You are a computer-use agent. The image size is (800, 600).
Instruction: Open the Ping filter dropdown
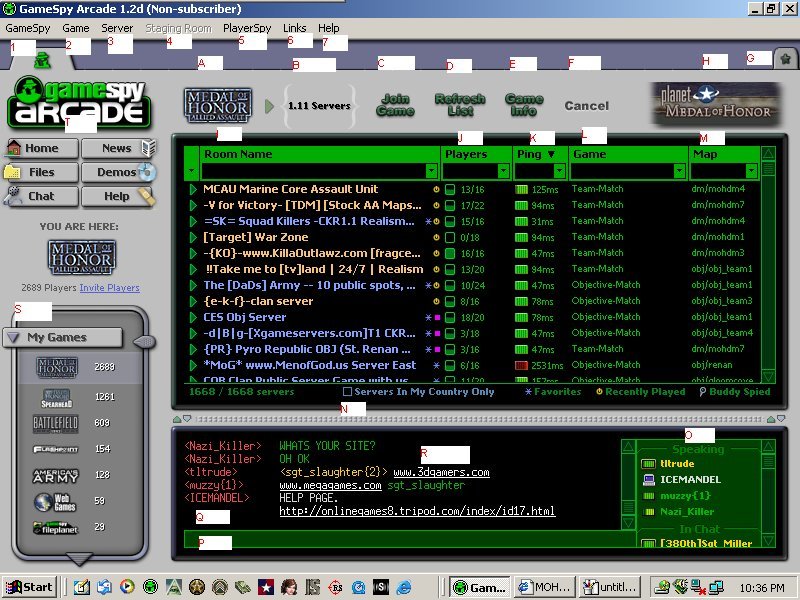[559, 170]
